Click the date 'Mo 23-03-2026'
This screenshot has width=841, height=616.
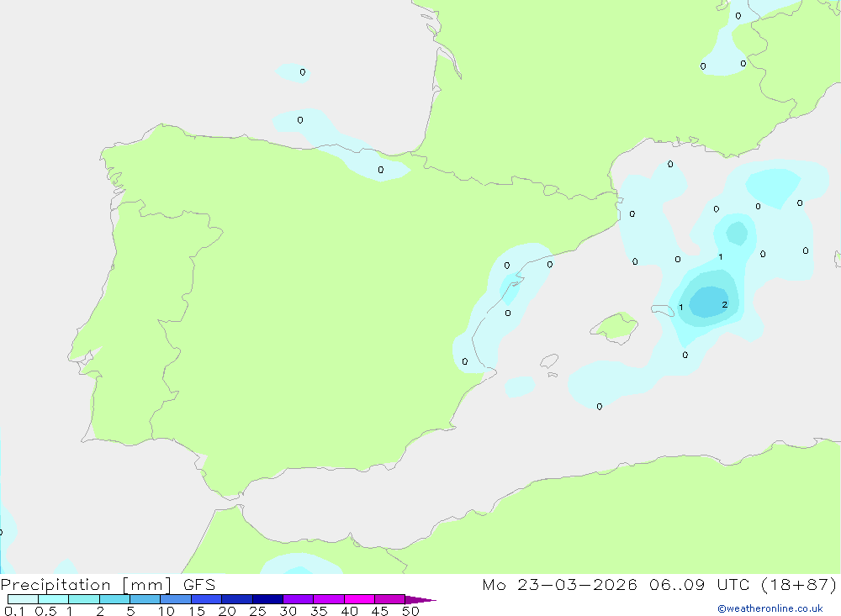[x=559, y=584]
